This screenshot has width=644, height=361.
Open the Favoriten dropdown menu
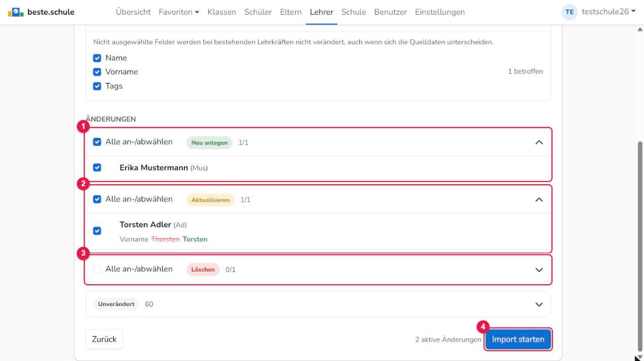179,12
